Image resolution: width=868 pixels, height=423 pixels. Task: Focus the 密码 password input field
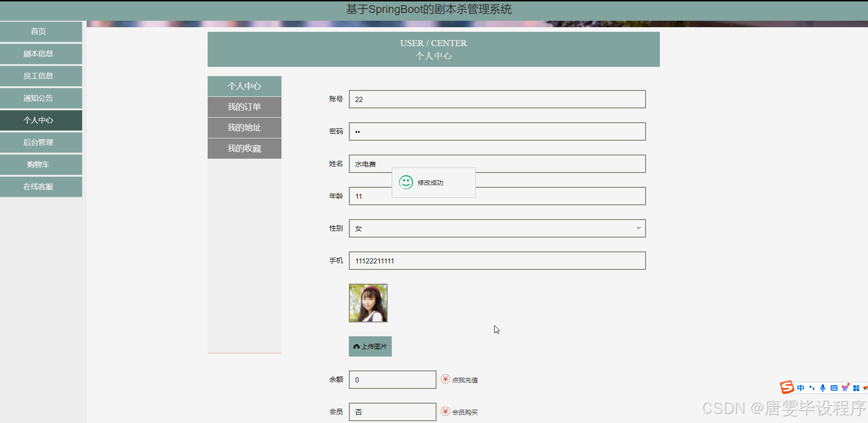point(497,131)
